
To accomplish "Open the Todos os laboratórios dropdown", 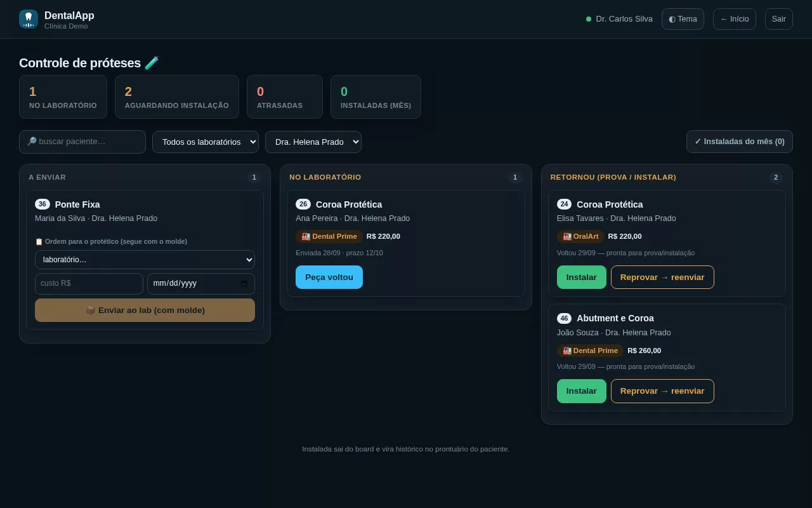I will (206, 142).
